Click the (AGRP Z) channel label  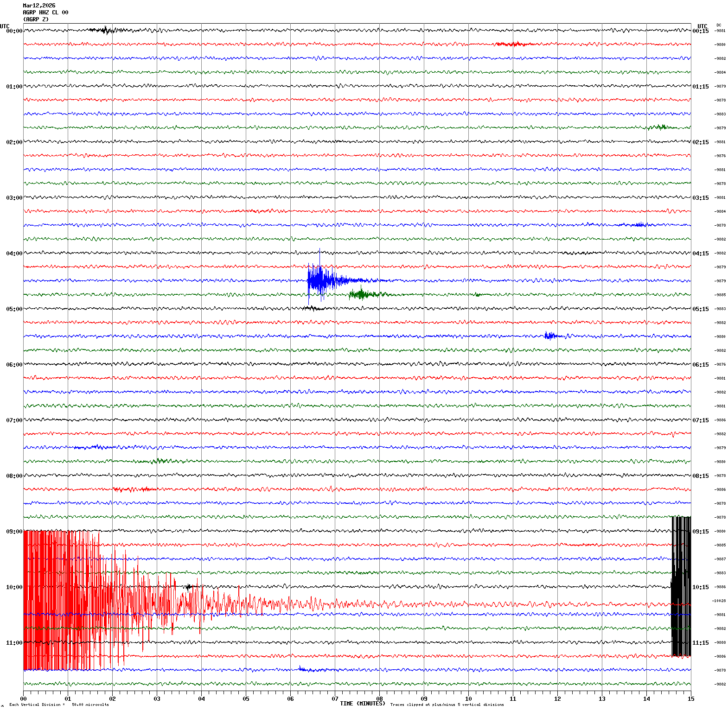[36, 19]
